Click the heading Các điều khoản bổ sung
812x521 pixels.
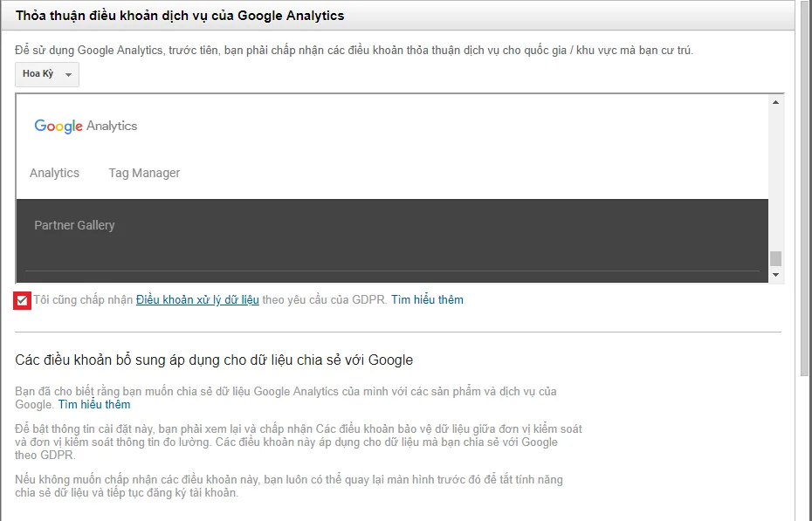(214, 360)
